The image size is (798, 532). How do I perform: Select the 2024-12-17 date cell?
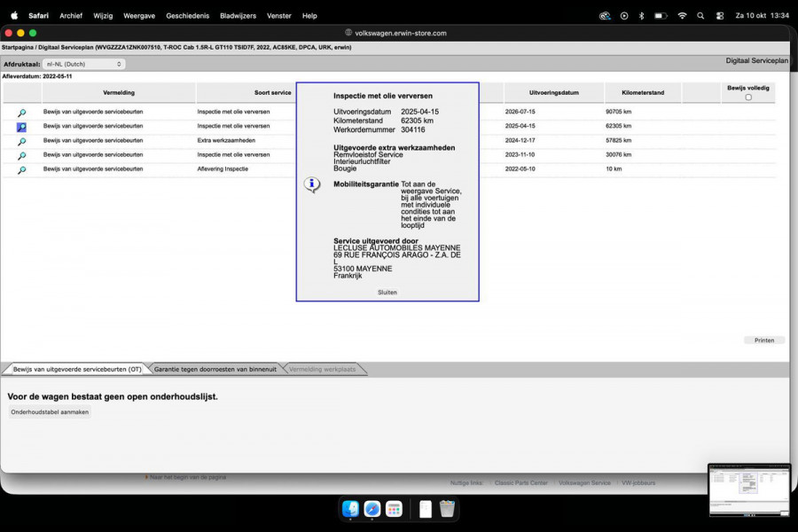coord(520,140)
